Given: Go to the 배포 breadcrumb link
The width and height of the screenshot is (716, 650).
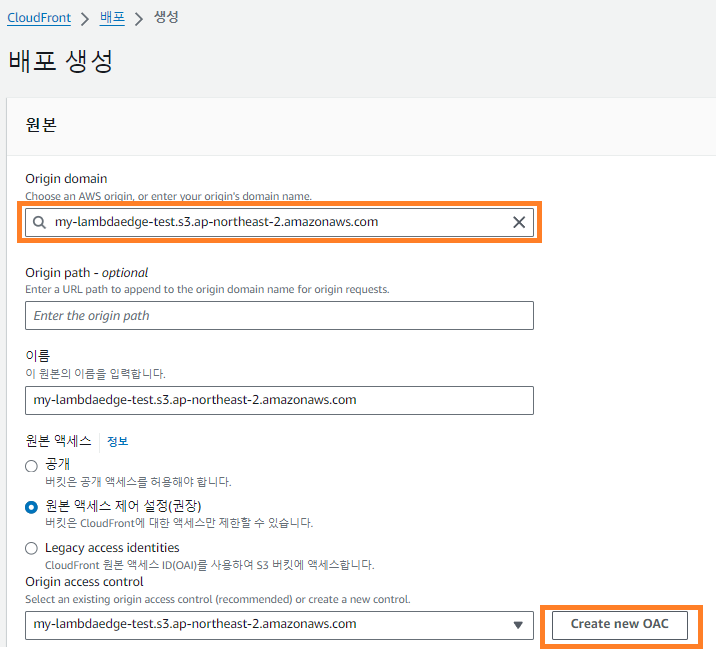Looking at the screenshot, I should coord(112,18).
